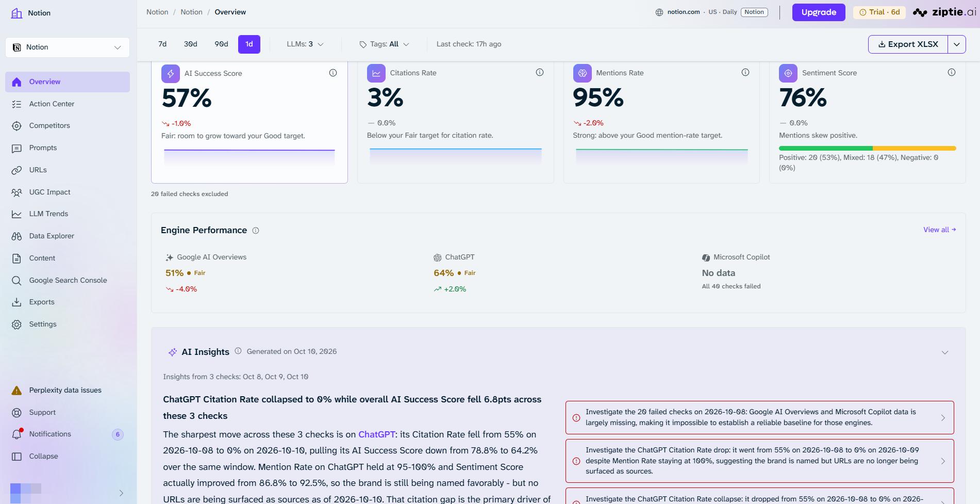Expand the 20 failed checks investigation item
The height and width of the screenshot is (504, 980).
coord(760,417)
